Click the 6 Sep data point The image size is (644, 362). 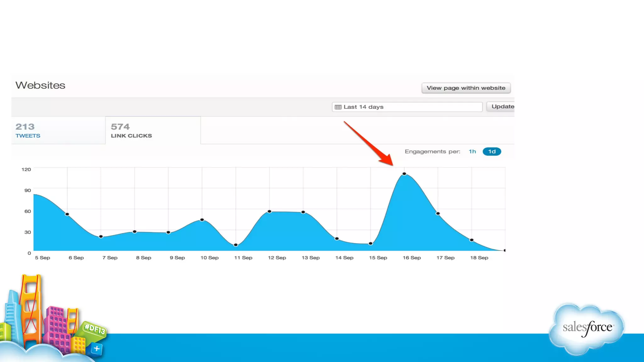[x=67, y=214]
